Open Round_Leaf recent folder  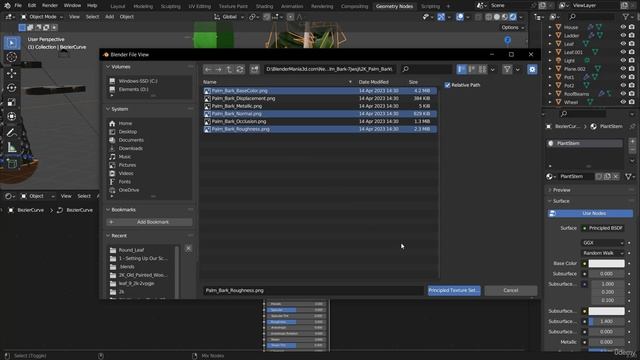(x=131, y=250)
